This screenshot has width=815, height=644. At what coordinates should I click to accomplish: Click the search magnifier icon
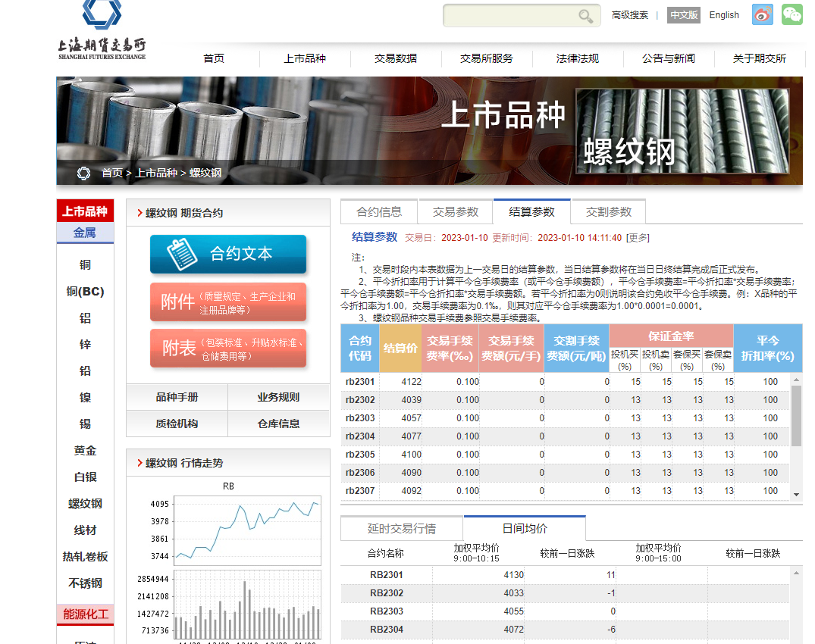(586, 16)
